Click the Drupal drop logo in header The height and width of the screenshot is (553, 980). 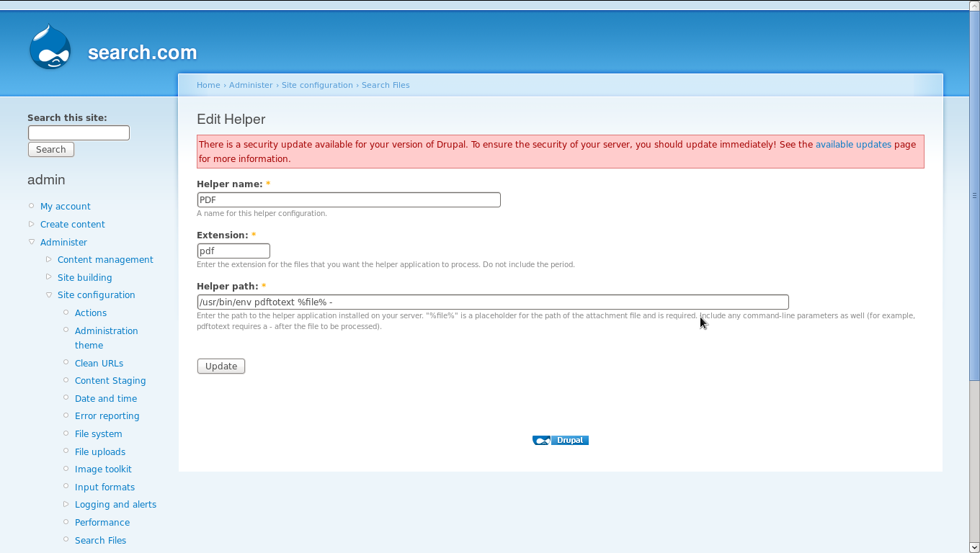(x=50, y=48)
